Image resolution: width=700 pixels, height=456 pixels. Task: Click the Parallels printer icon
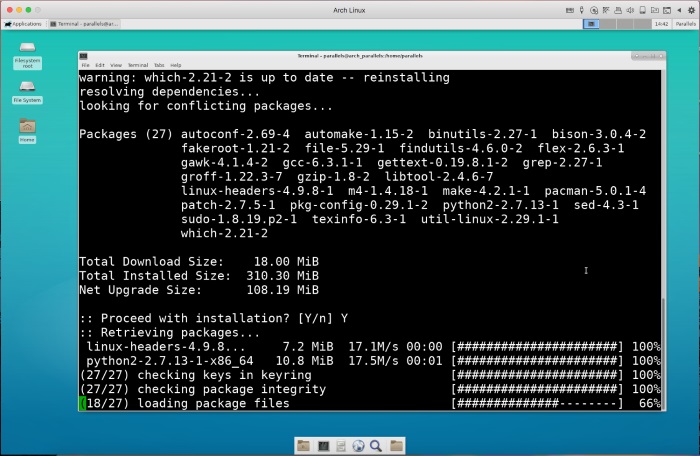(x=618, y=10)
